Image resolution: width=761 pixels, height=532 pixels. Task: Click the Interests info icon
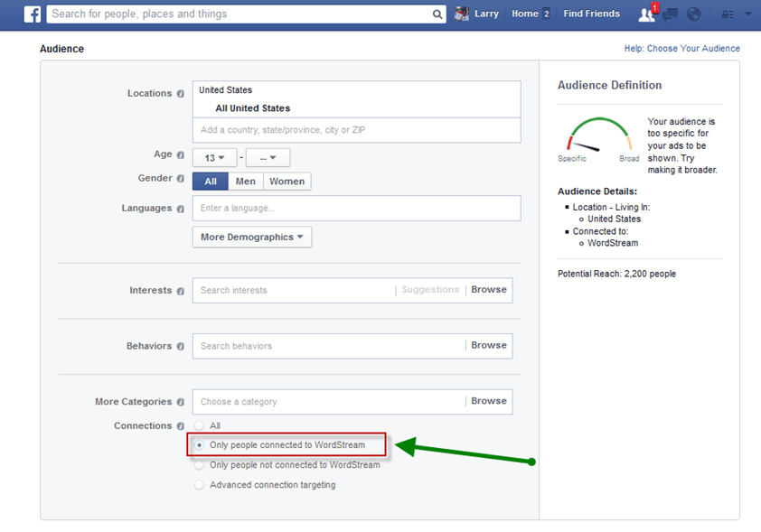tap(181, 291)
